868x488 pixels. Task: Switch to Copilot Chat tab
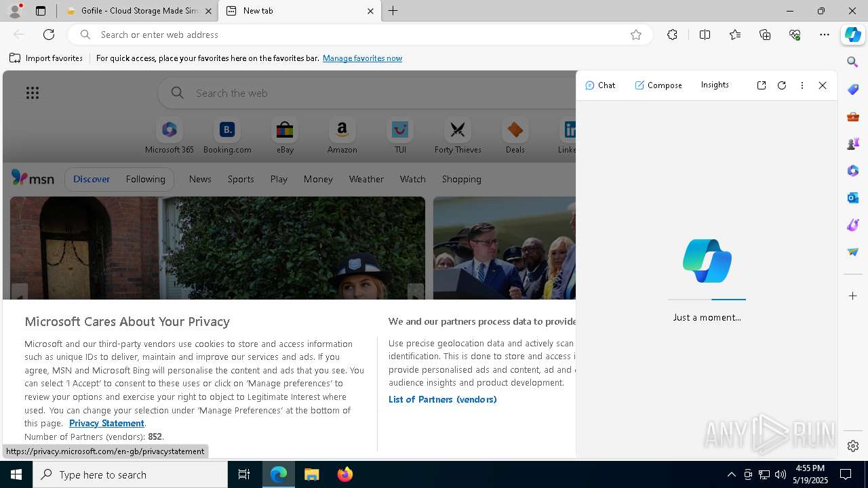600,85
